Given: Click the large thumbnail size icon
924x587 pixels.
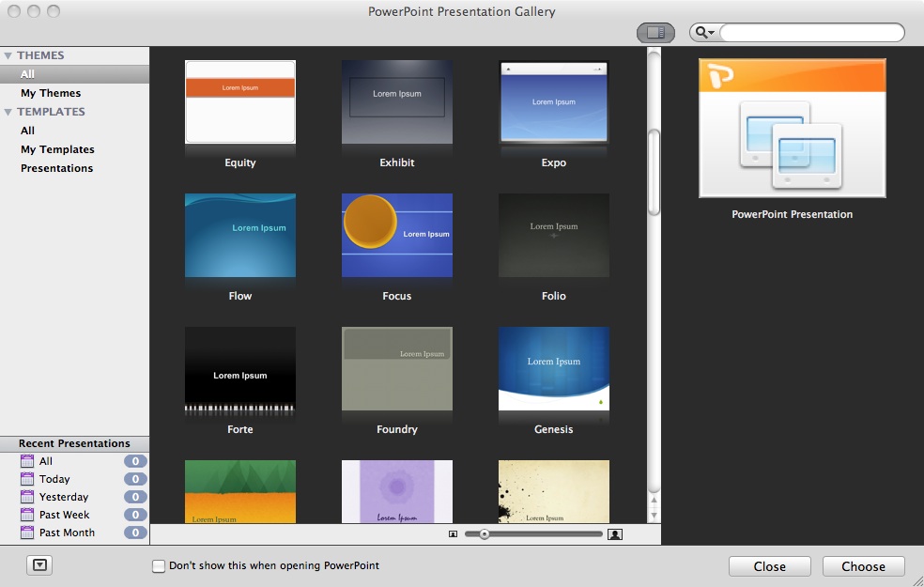Looking at the screenshot, I should click(615, 534).
